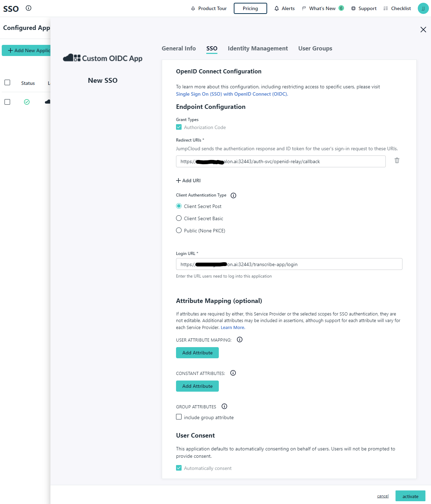The height and width of the screenshot is (504, 431).
Task: Open the Product Tour rocket link
Action: [209, 8]
